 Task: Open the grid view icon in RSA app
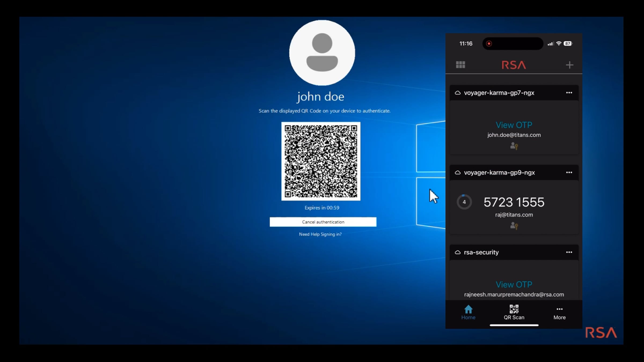coord(460,65)
